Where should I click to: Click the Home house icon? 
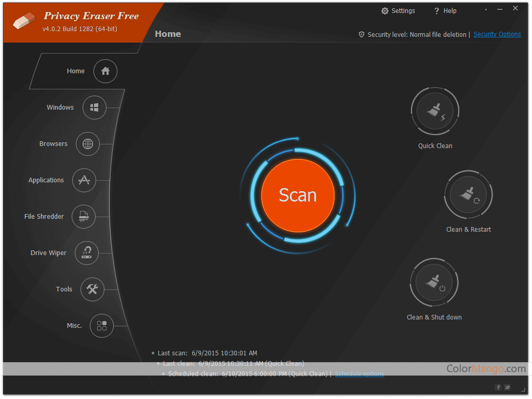pyautogui.click(x=105, y=71)
